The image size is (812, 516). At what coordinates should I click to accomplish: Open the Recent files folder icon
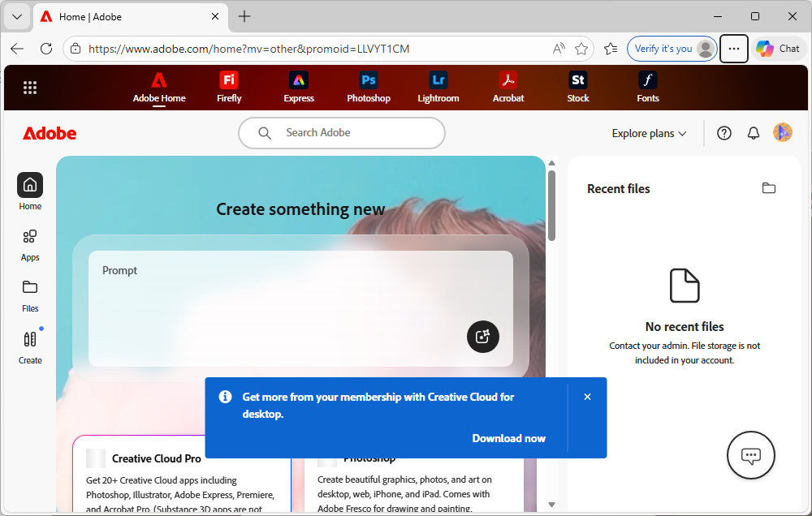point(769,187)
